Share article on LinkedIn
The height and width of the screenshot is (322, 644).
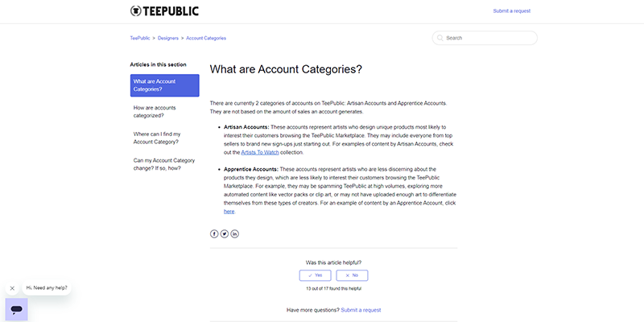click(235, 233)
